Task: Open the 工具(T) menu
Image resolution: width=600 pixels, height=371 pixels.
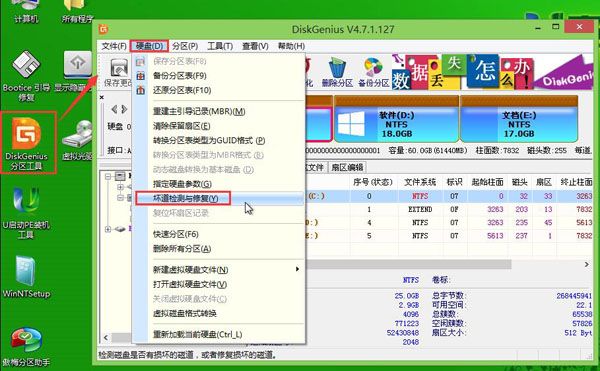Action: [x=220, y=46]
